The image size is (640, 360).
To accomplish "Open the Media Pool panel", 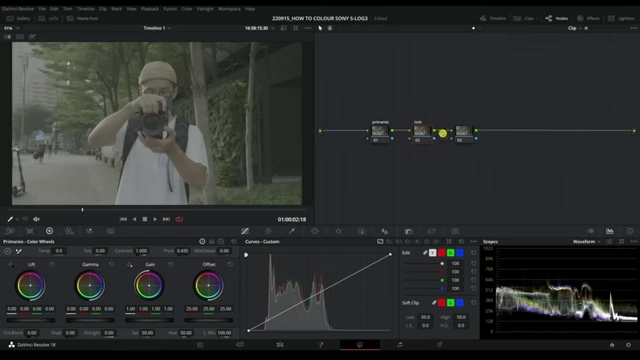I will 82,18.
